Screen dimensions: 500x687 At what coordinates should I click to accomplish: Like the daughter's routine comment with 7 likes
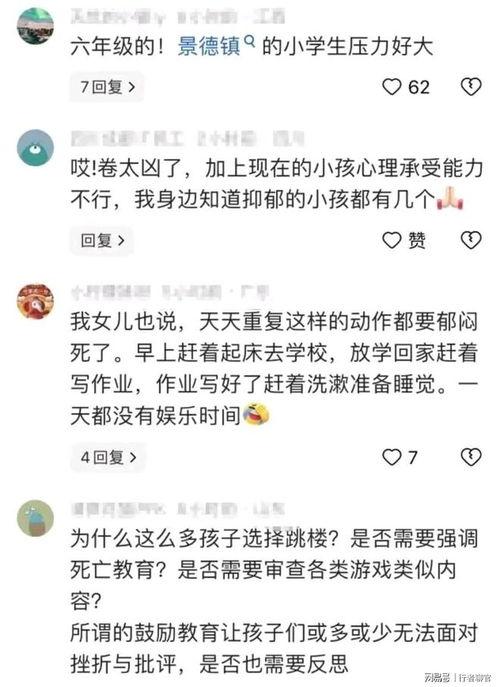(x=392, y=457)
